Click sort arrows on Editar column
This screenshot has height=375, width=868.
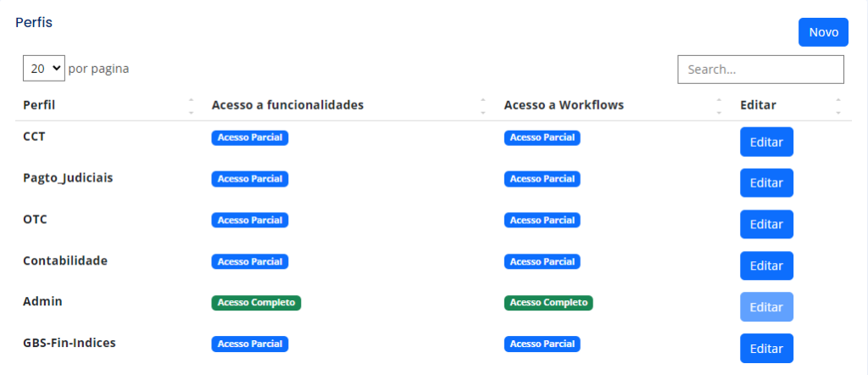point(838,106)
